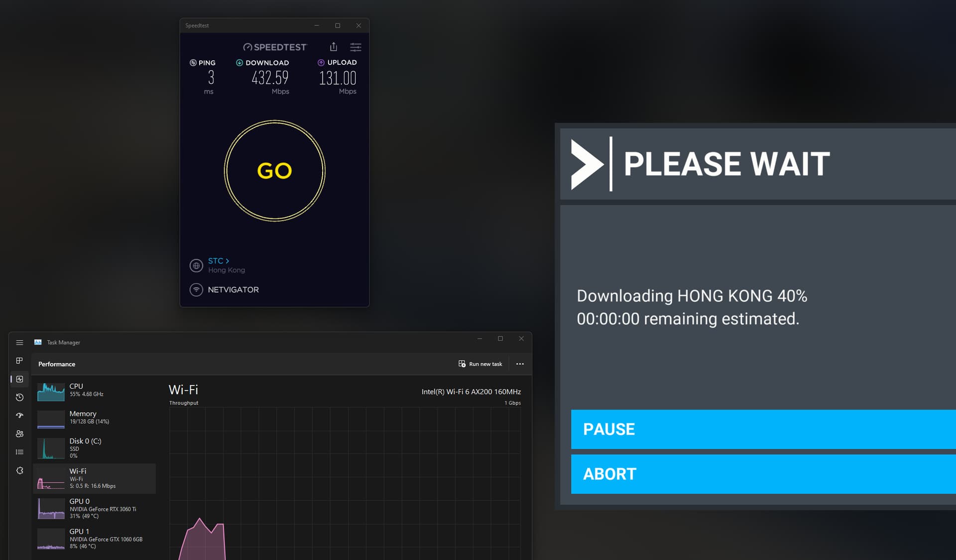The width and height of the screenshot is (956, 560).
Task: Click the CPU usage mini graph thumbnail
Action: pyautogui.click(x=51, y=392)
